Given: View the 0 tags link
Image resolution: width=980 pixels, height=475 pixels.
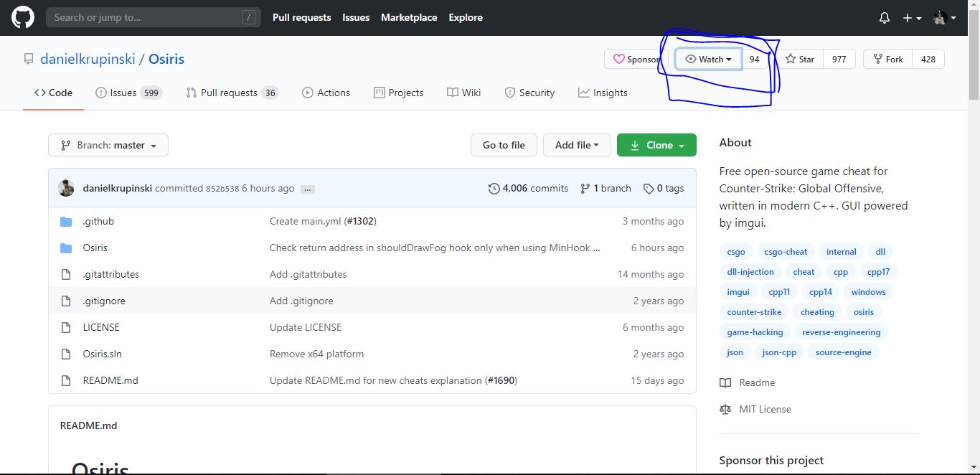Looking at the screenshot, I should (x=664, y=188).
